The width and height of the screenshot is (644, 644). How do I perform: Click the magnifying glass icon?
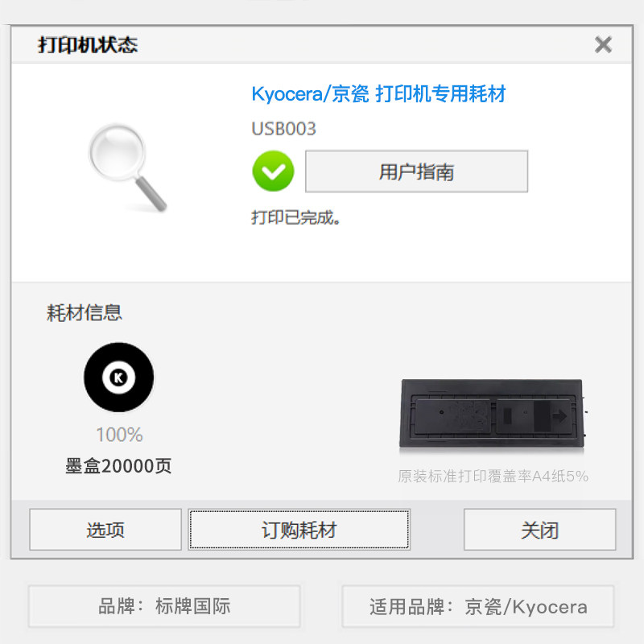point(128,167)
